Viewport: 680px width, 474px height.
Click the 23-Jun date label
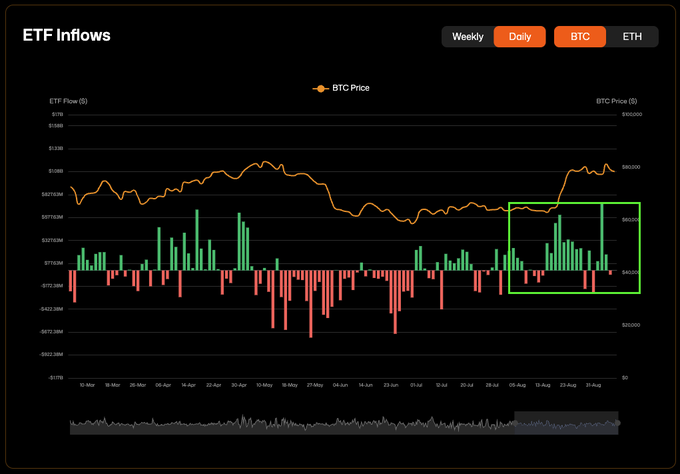(391, 385)
